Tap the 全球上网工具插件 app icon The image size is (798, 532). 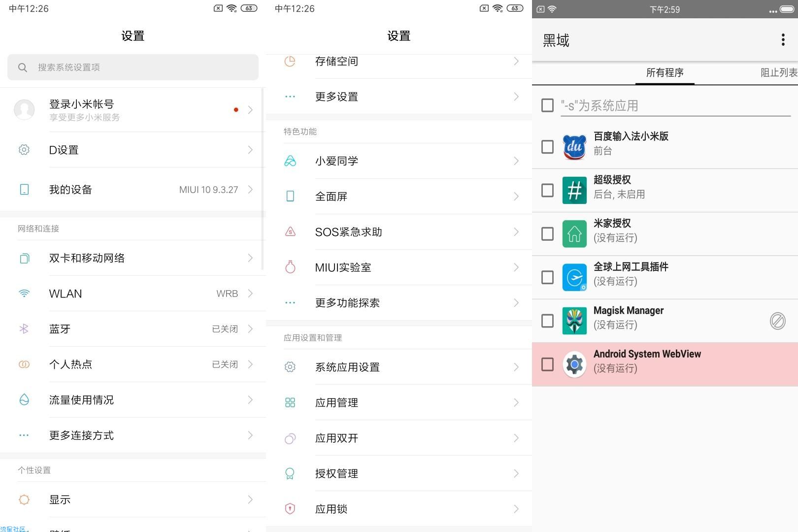(x=574, y=277)
